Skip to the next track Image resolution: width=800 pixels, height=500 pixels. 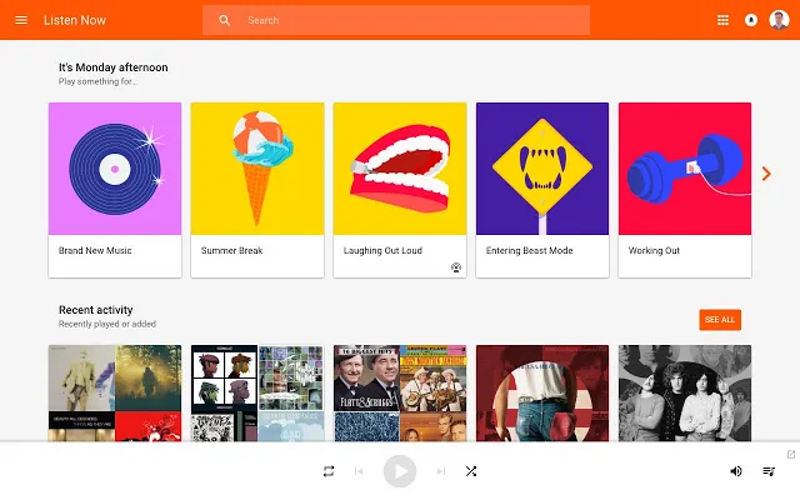pos(441,471)
